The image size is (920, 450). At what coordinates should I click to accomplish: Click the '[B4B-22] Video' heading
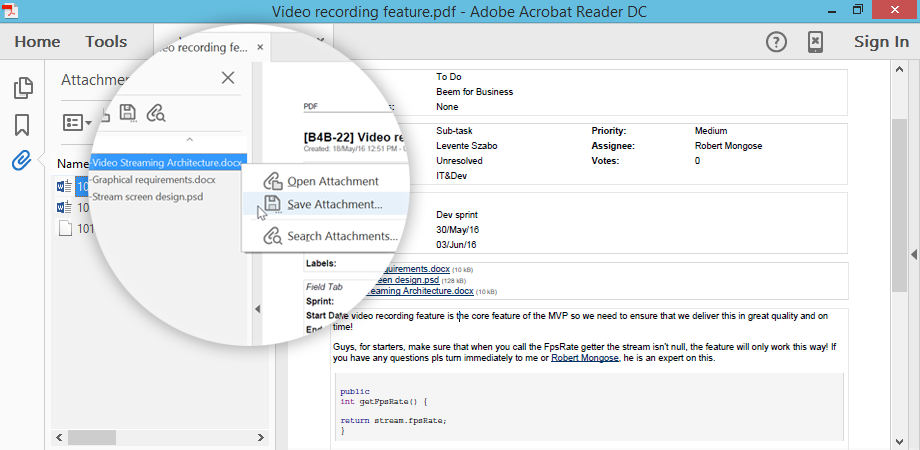click(x=352, y=137)
